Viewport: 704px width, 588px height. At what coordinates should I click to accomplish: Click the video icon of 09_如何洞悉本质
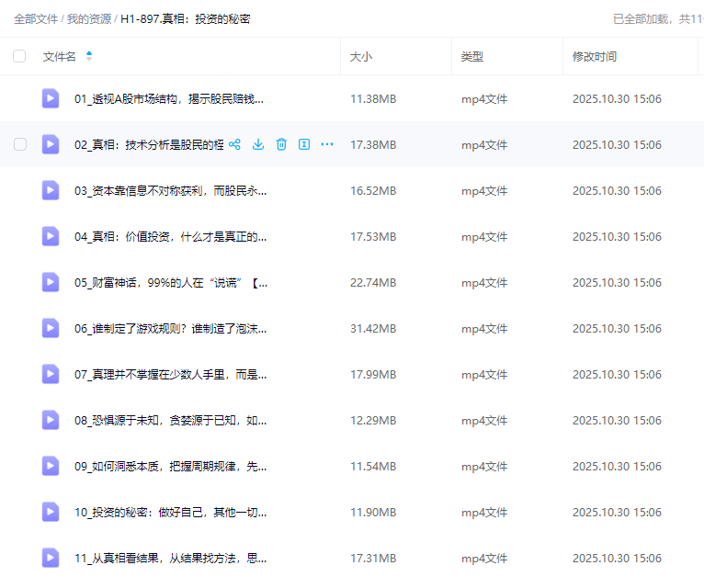(51, 466)
